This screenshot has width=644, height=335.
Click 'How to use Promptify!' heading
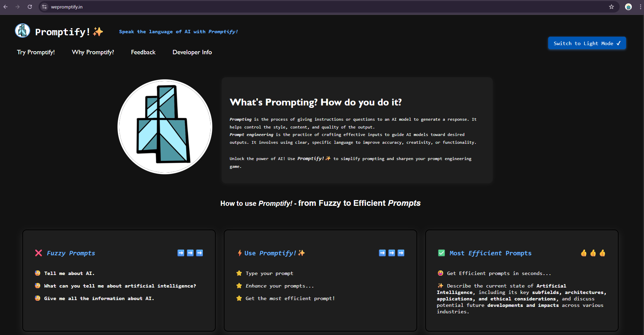(x=320, y=203)
